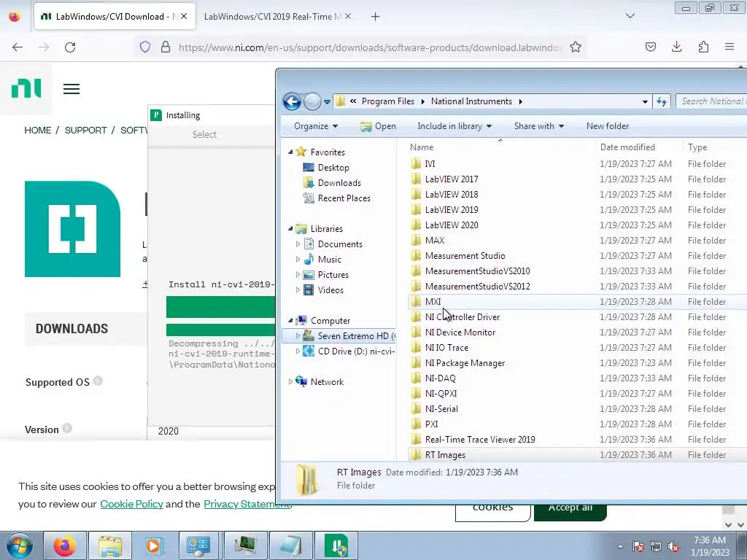Click Open in Explorer toolbar
The width and height of the screenshot is (747, 560).
379,126
